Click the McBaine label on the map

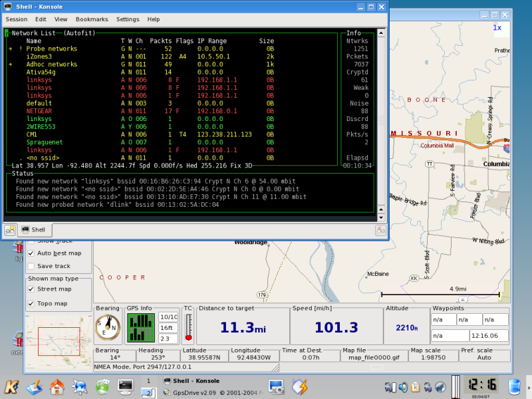(x=378, y=274)
